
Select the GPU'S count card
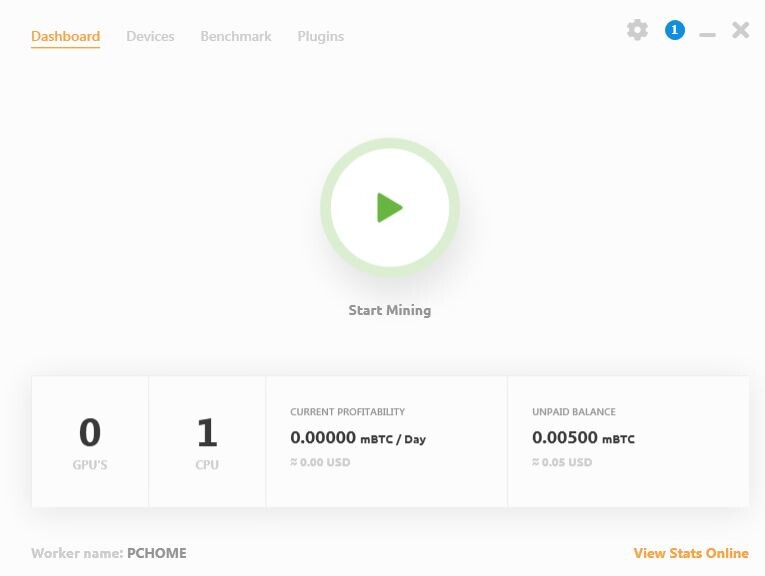click(x=90, y=441)
